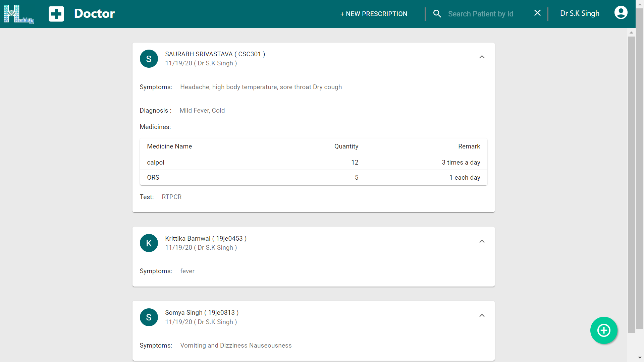The image size is (644, 362).
Task: Click Krittika Barnwal's K avatar
Action: pos(149,243)
